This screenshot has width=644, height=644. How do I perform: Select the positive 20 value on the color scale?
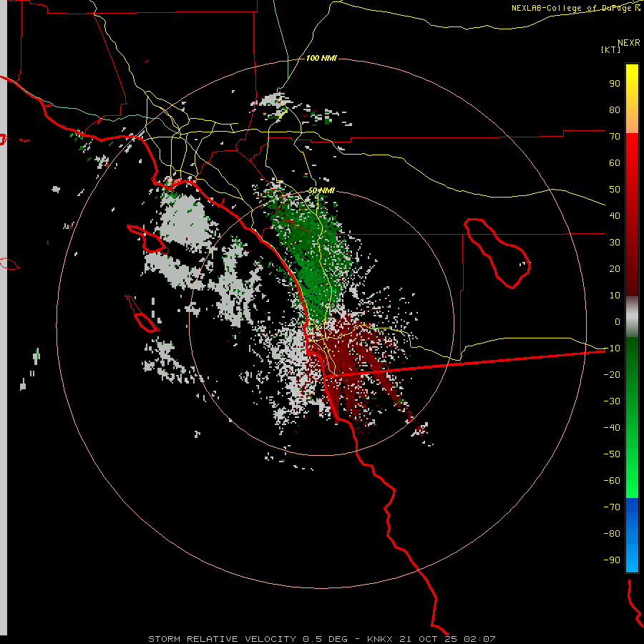point(615,268)
